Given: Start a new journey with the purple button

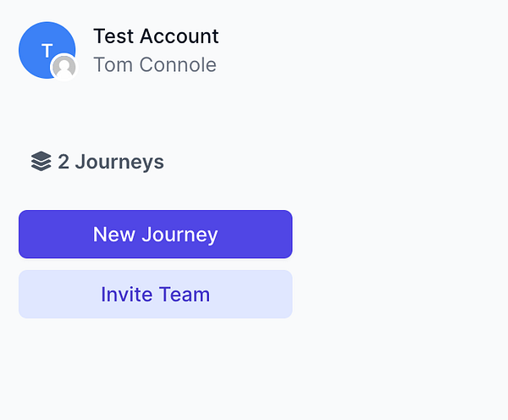Looking at the screenshot, I should [155, 234].
